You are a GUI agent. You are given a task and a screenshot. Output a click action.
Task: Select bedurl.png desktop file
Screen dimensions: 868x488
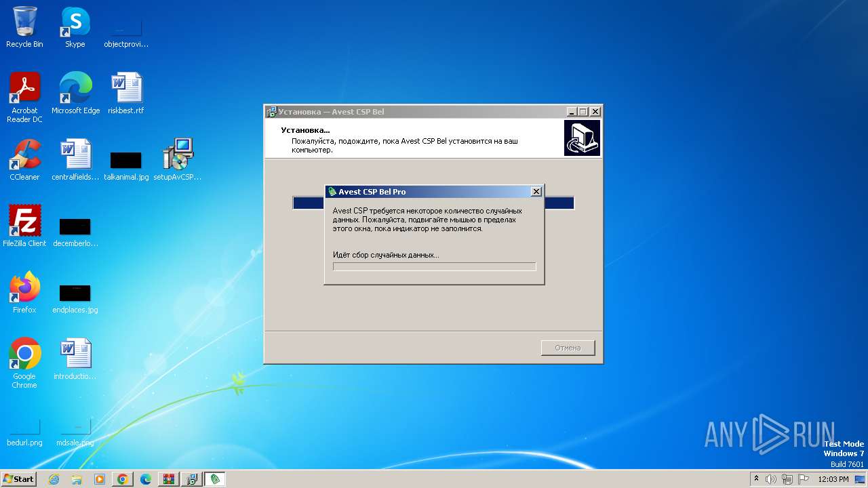tap(24, 432)
